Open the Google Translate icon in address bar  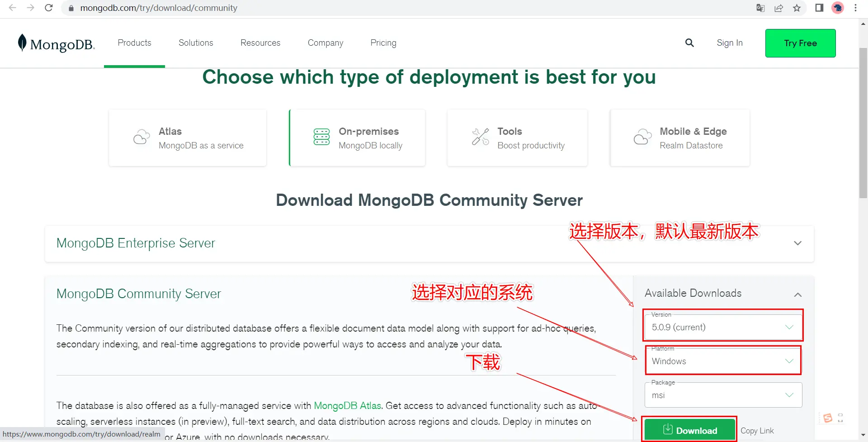click(760, 8)
